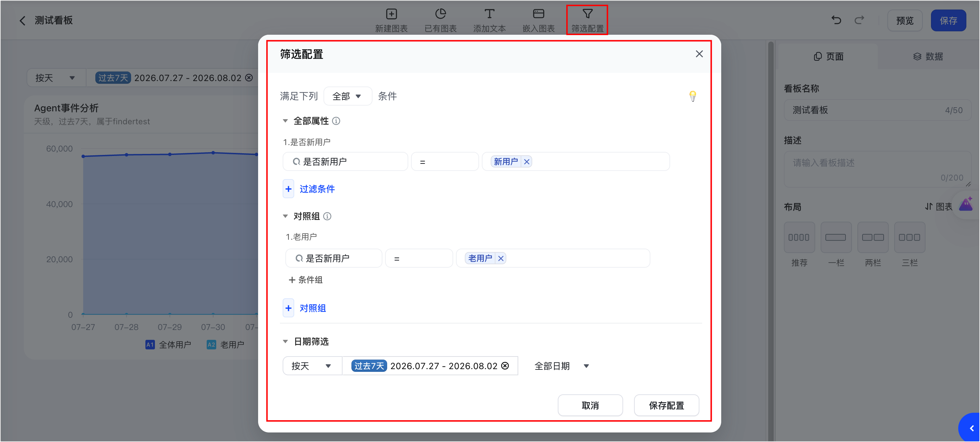The image size is (980, 442).
Task: Click info icon next to 对照组 heading
Action: click(x=327, y=217)
